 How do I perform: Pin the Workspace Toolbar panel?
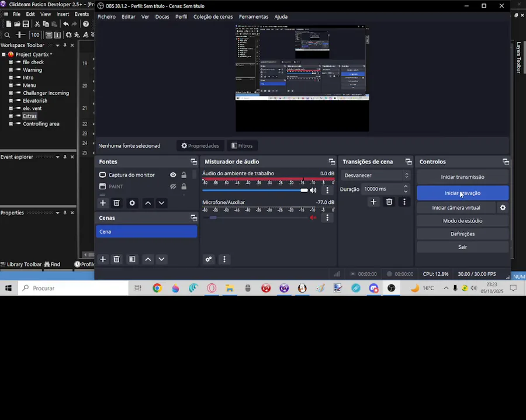pyautogui.click(x=65, y=45)
